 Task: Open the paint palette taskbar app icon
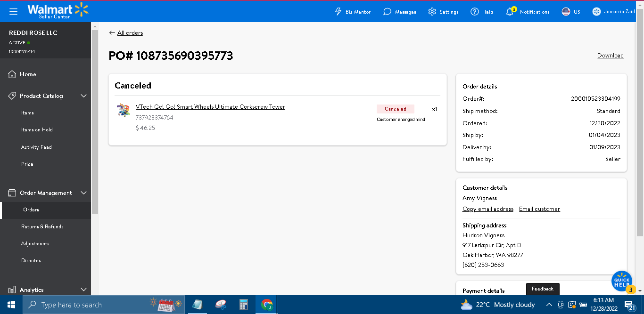click(221, 305)
